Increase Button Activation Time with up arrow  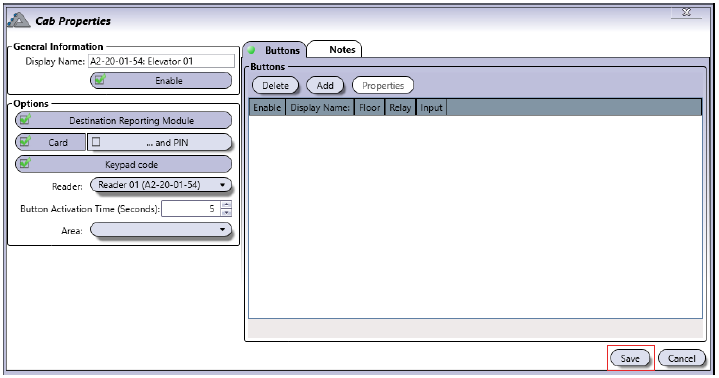point(226,205)
